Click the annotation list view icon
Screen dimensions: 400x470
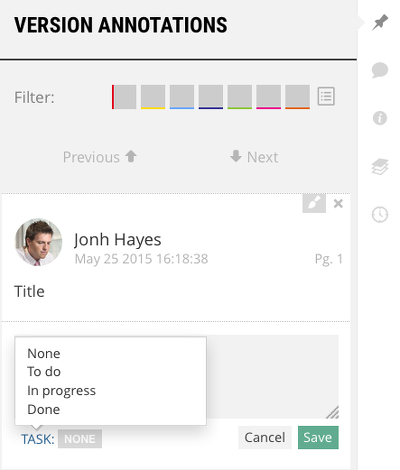tap(326, 96)
